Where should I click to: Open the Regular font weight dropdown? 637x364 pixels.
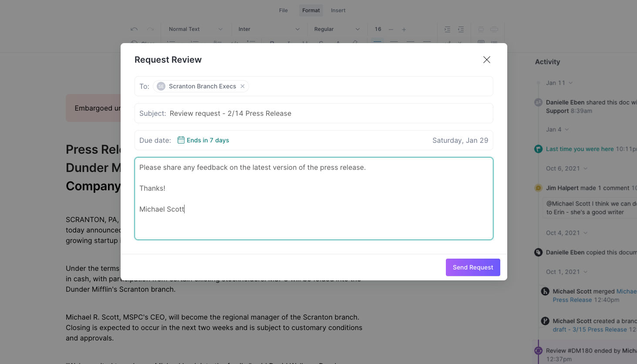pyautogui.click(x=337, y=29)
